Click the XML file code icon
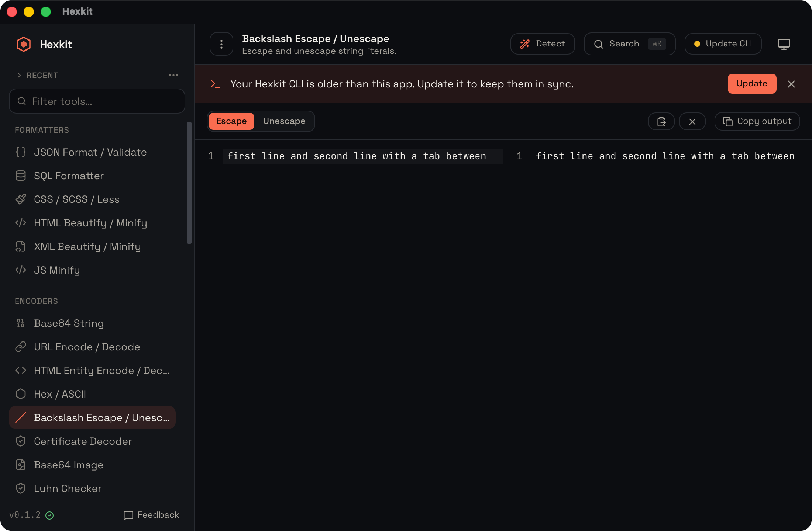Image resolution: width=812 pixels, height=531 pixels. [x=21, y=246]
